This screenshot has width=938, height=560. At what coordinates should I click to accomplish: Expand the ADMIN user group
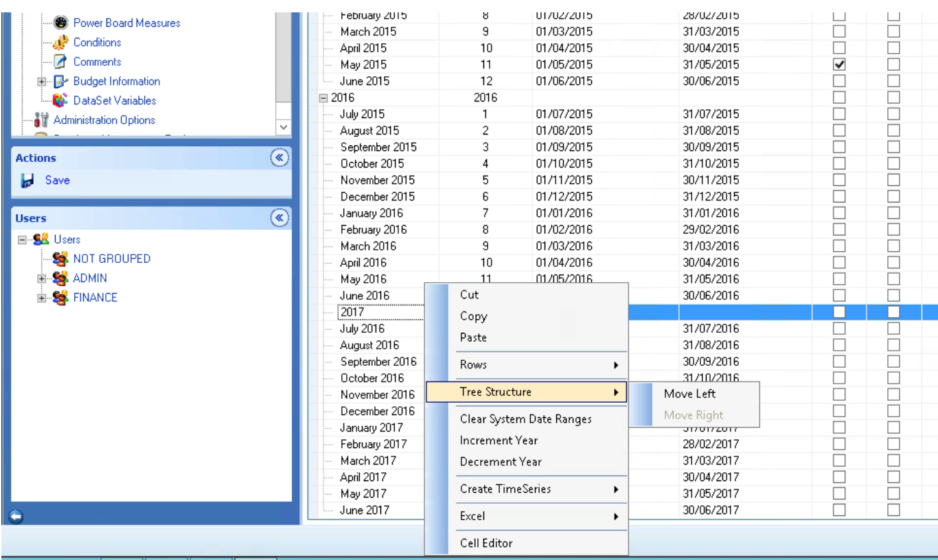point(43,279)
